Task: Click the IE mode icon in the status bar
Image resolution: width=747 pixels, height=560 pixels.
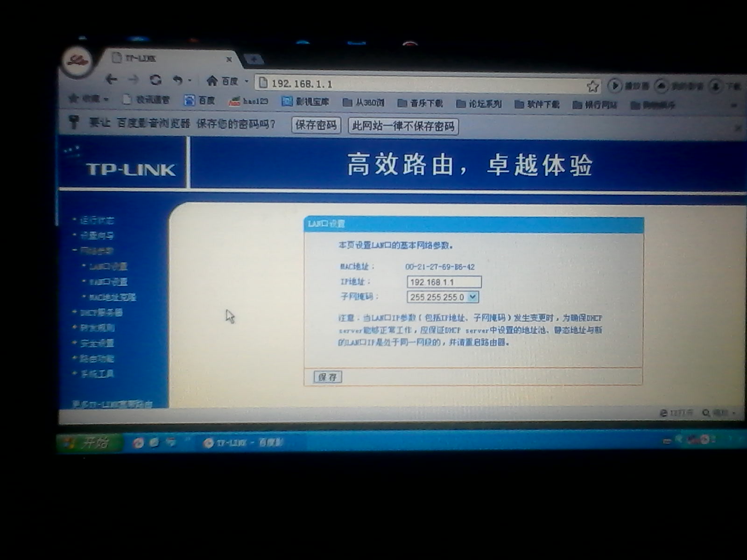Action: coord(663,413)
